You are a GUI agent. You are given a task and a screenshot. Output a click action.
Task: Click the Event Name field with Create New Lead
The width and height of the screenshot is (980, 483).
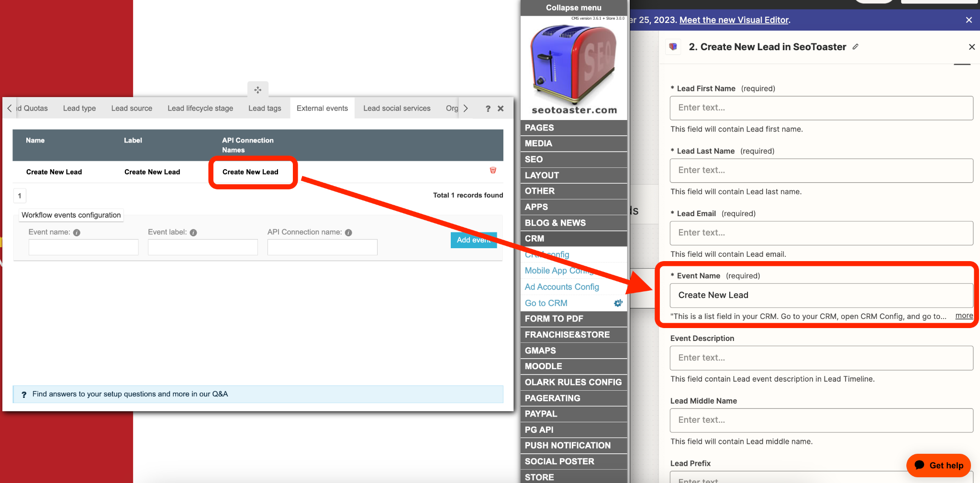click(x=821, y=296)
